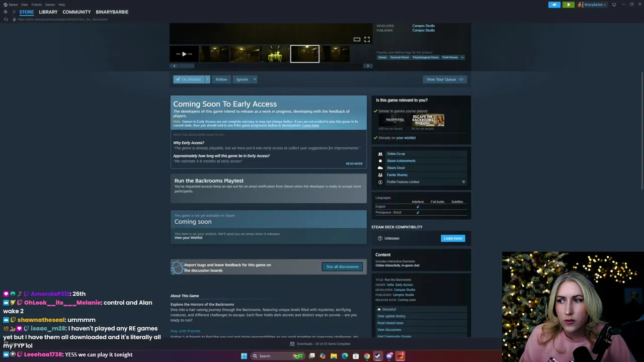
Task: Follow this game
Action: [221, 79]
